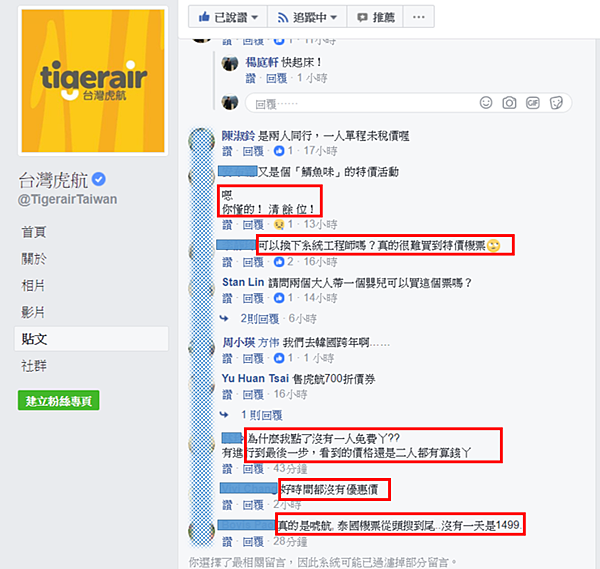Expand 1則回覆 under Yu Huan Tsai's comment
This screenshot has width=600, height=569.
coord(262,415)
